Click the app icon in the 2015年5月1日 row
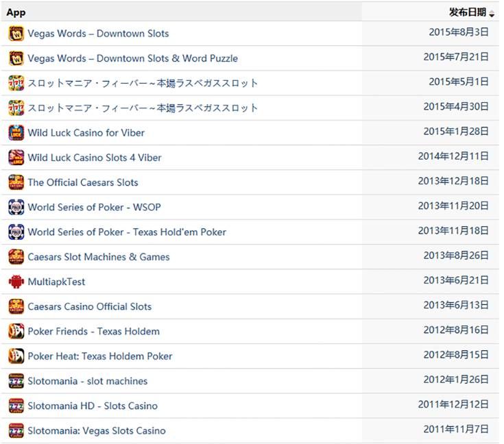This screenshot has height=444, width=504. click(x=16, y=83)
